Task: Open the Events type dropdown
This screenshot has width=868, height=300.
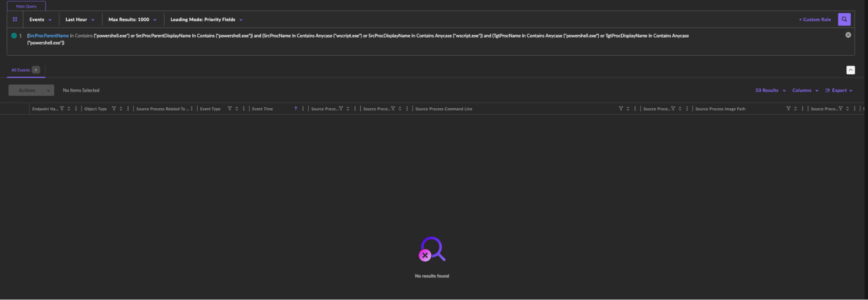Action: pyautogui.click(x=40, y=20)
